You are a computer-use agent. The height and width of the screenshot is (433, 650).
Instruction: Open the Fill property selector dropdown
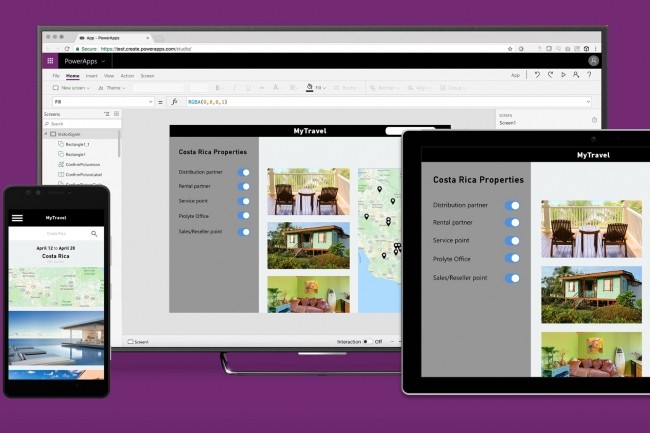(103, 102)
